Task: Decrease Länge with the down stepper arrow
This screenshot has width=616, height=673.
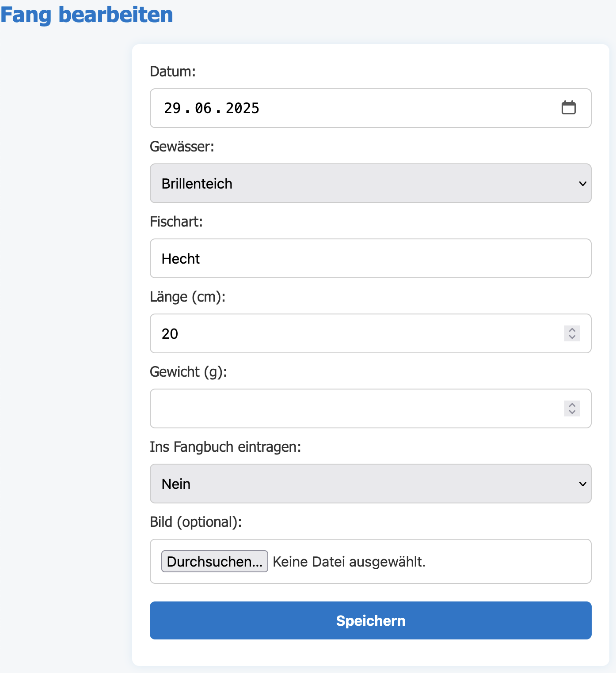Action: [572, 337]
